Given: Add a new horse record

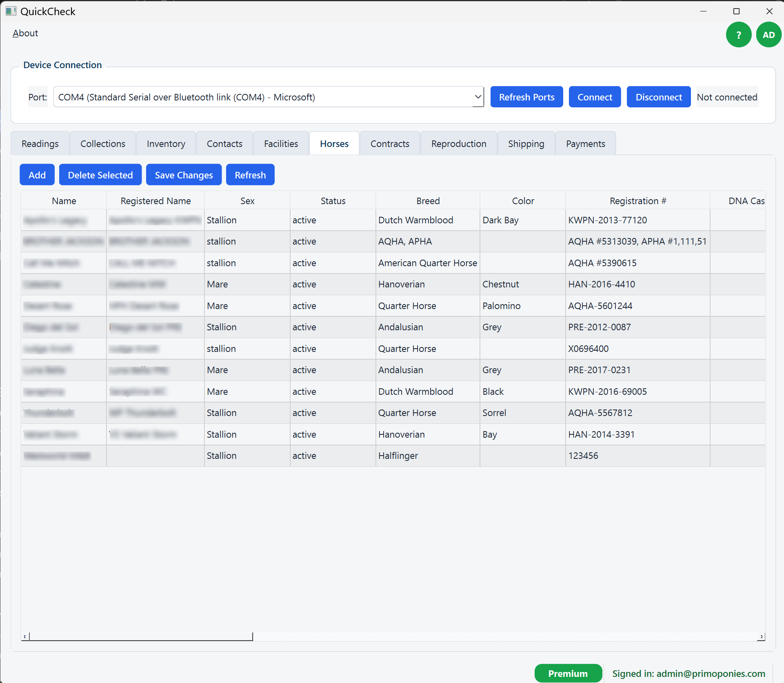Looking at the screenshot, I should point(37,175).
